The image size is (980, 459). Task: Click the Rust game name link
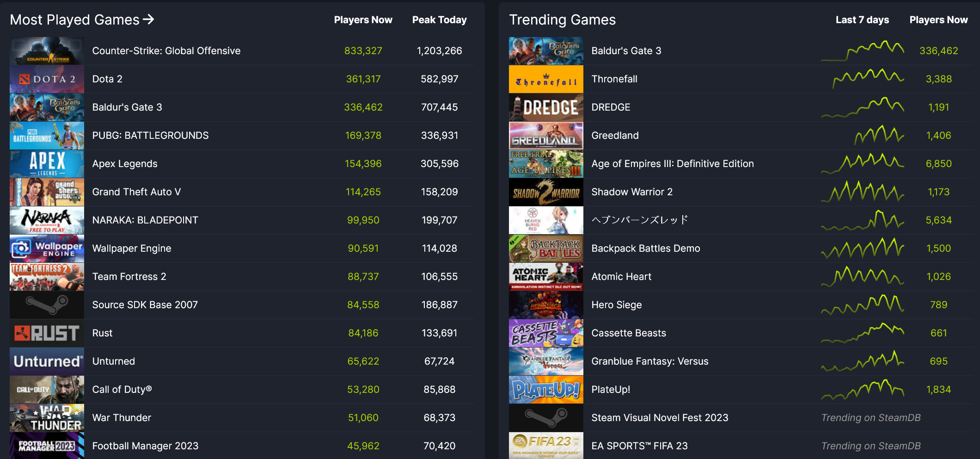(x=102, y=333)
